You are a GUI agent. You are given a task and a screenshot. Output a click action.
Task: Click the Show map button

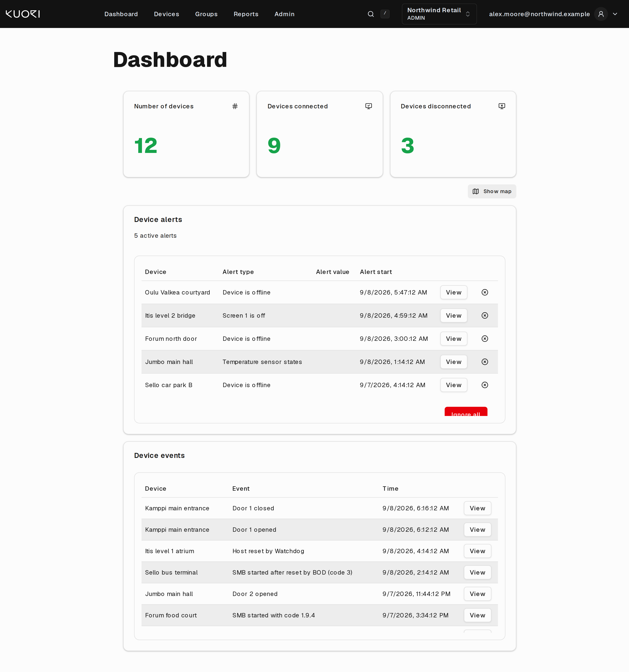coord(492,191)
